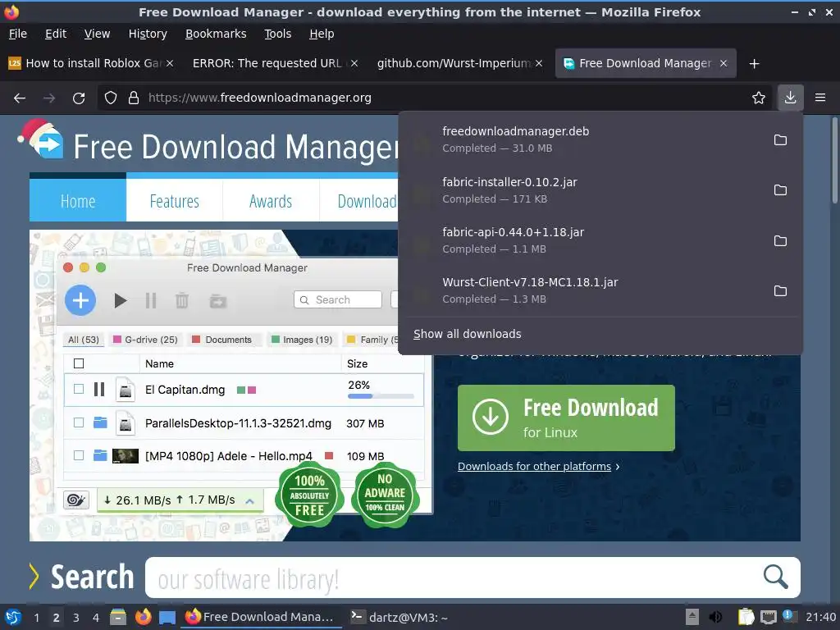Click the network monitor tray icon
The image size is (840, 630).
click(x=768, y=617)
